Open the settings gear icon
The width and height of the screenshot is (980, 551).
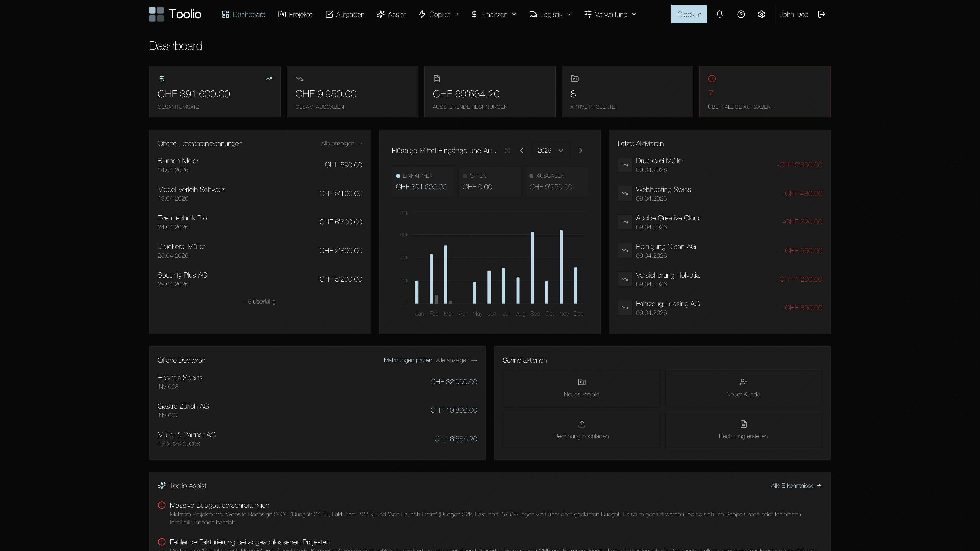762,14
